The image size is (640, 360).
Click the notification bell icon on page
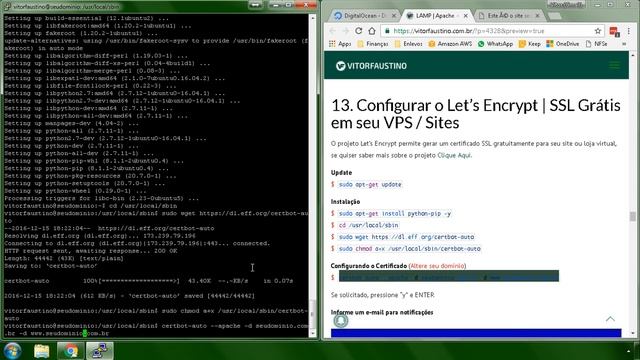pyautogui.click(x=340, y=321)
